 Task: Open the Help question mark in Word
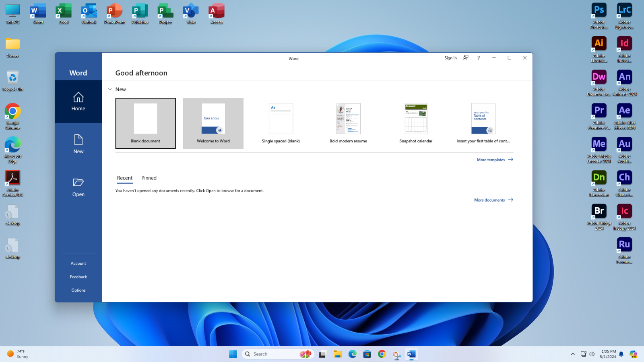coord(479,58)
